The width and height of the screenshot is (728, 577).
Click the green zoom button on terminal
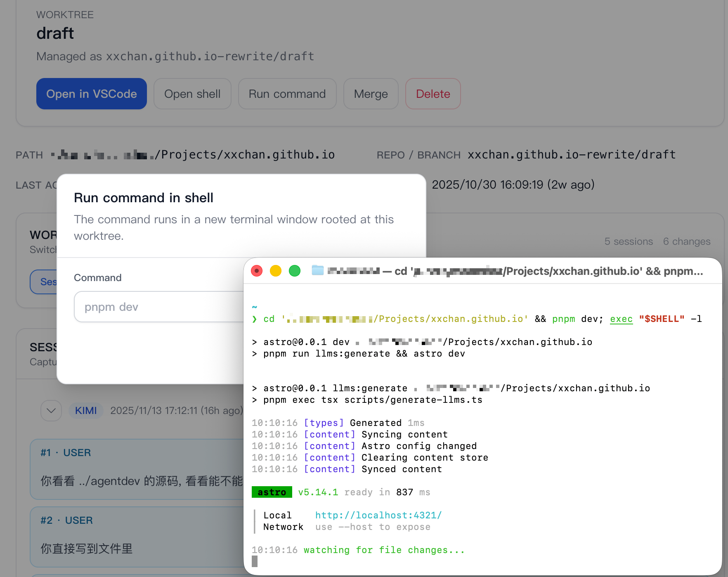(295, 271)
